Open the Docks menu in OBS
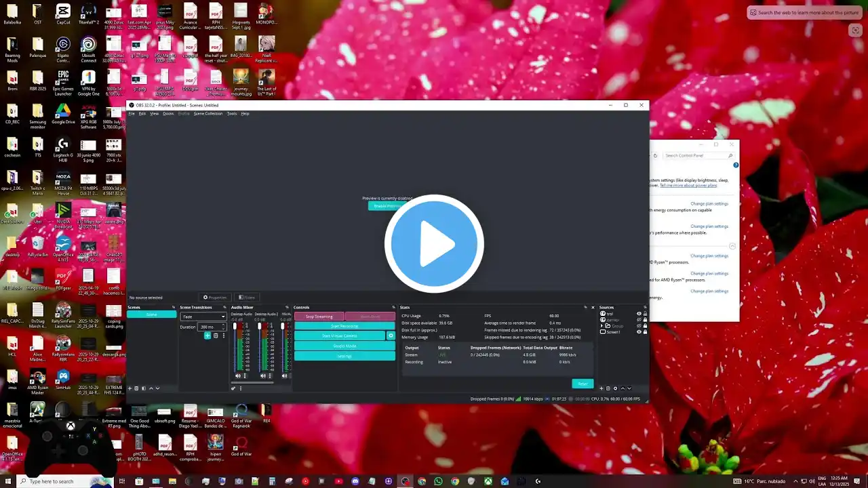The width and height of the screenshot is (868, 488). (x=168, y=113)
